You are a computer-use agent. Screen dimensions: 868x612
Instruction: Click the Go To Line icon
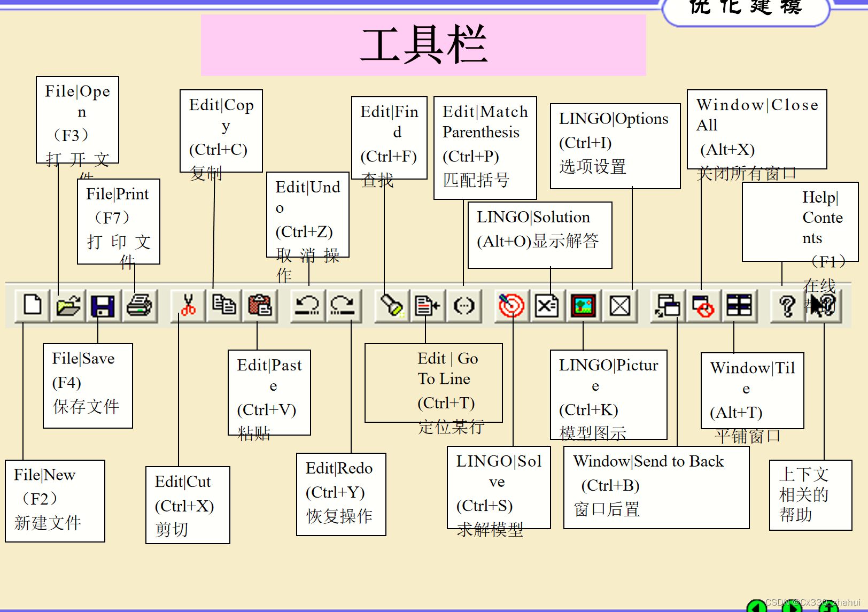pos(428,306)
